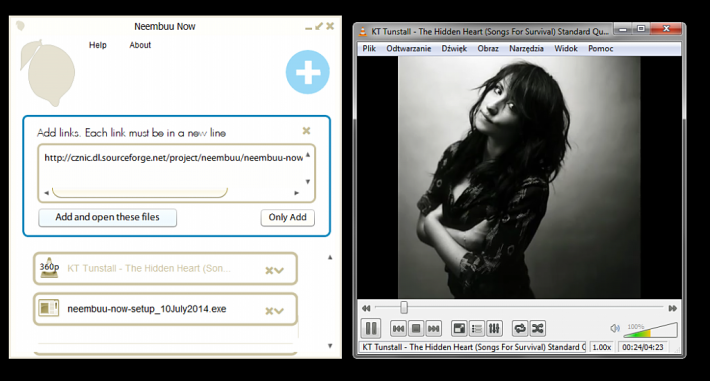Click the VLC volume slider

[650, 330]
